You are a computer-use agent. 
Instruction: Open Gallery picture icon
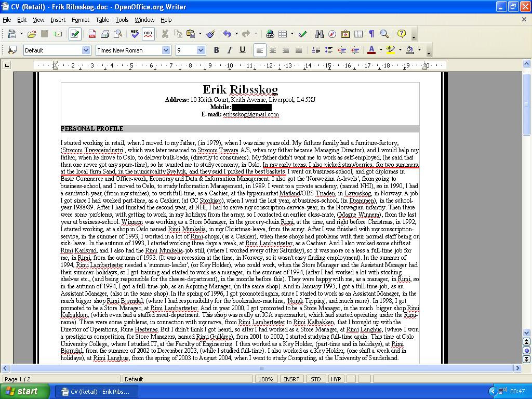click(x=345, y=34)
